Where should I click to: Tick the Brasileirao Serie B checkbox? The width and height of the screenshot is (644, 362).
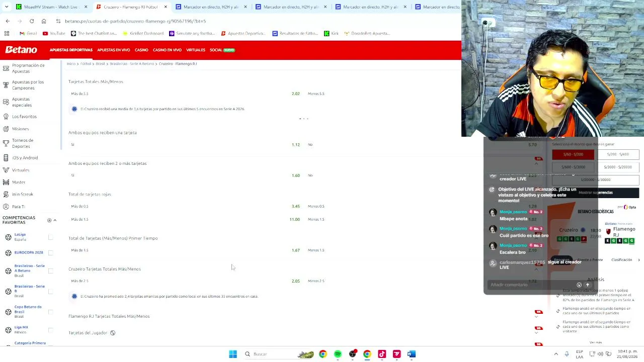point(50,291)
